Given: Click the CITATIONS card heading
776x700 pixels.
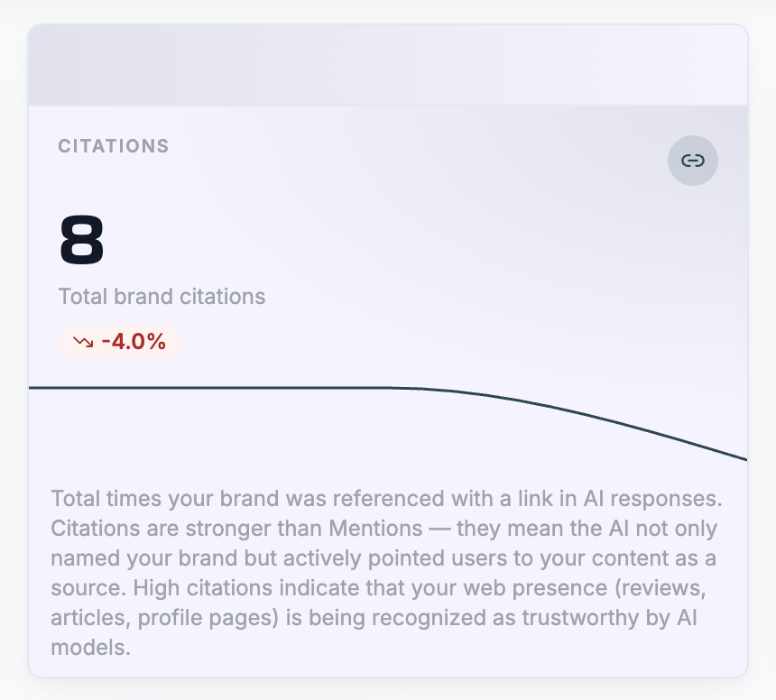Looking at the screenshot, I should coord(114,146).
